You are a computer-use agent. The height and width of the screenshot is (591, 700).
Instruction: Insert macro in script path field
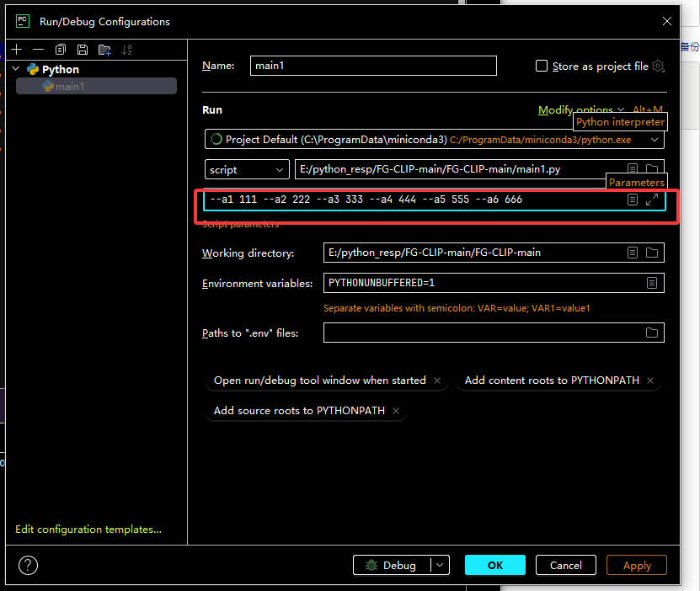pos(632,168)
